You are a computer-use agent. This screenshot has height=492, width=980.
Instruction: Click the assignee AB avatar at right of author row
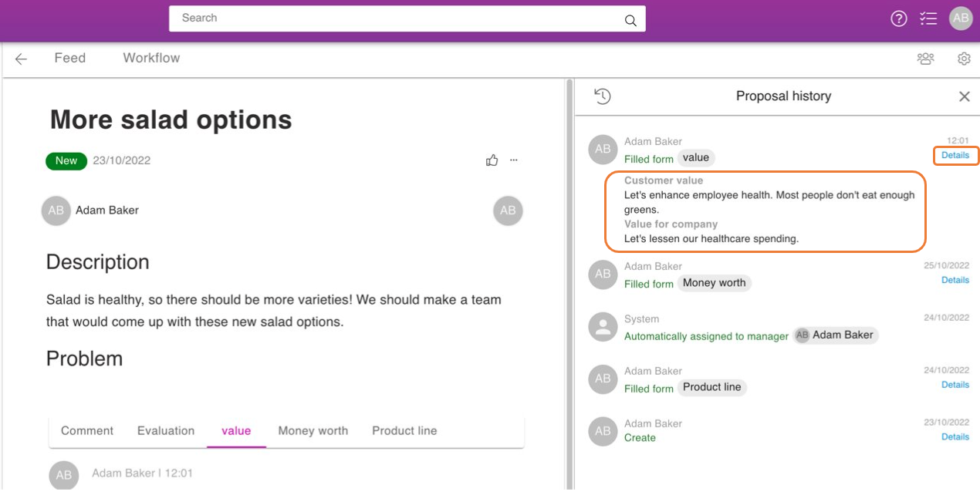(508, 211)
